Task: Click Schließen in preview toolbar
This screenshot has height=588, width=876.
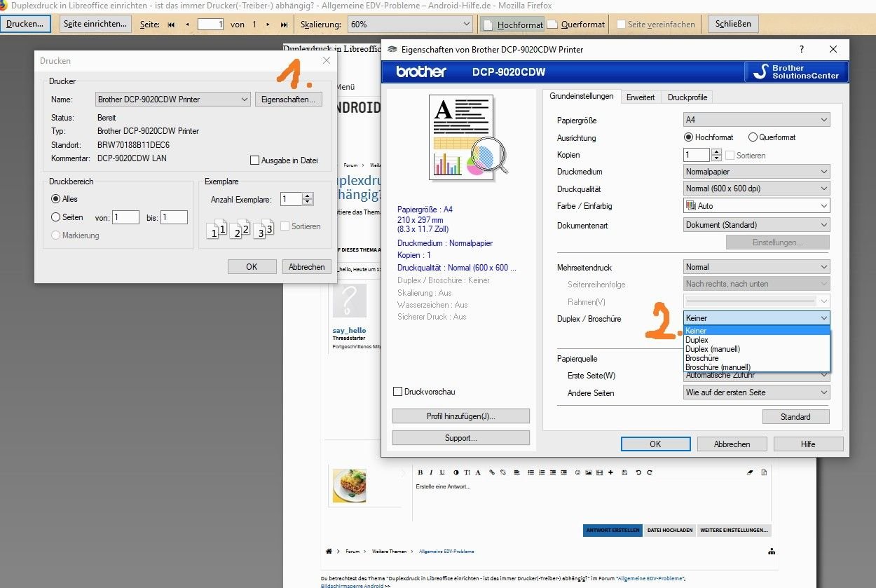Action: click(x=734, y=24)
